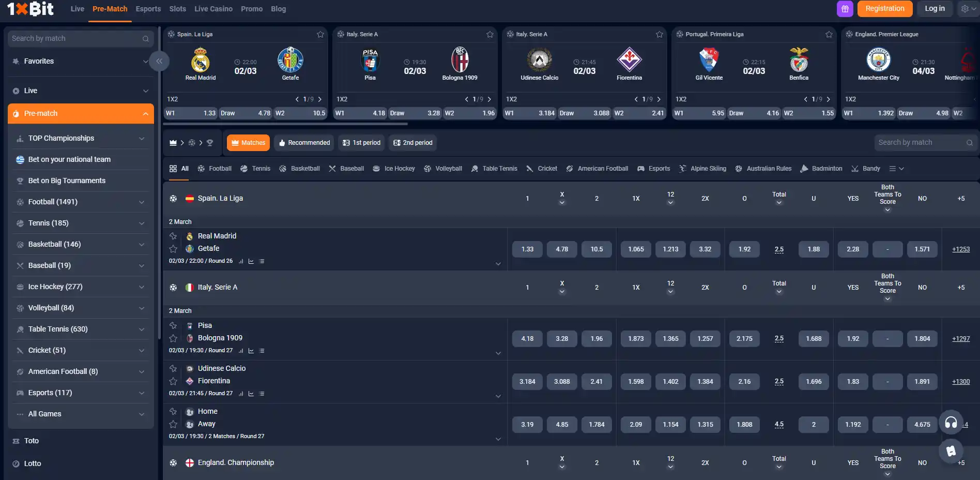The width and height of the screenshot is (980, 480).
Task: Open the bet slip floating icon
Action: coord(951,451)
